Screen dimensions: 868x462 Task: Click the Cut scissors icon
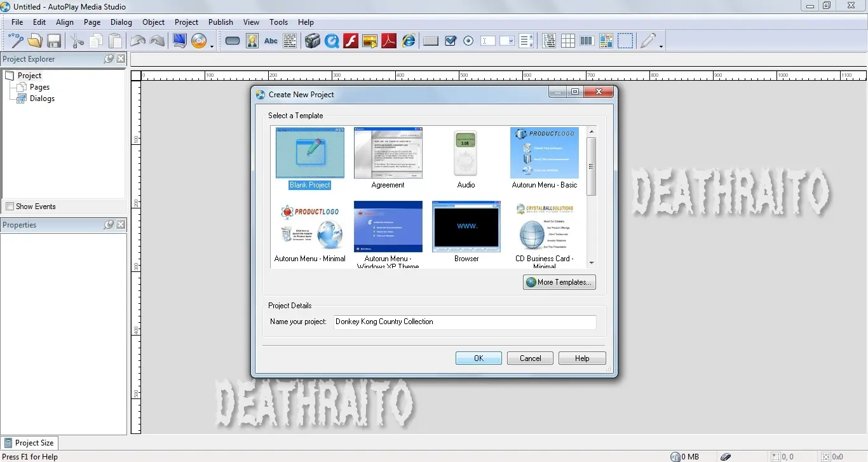[77, 41]
